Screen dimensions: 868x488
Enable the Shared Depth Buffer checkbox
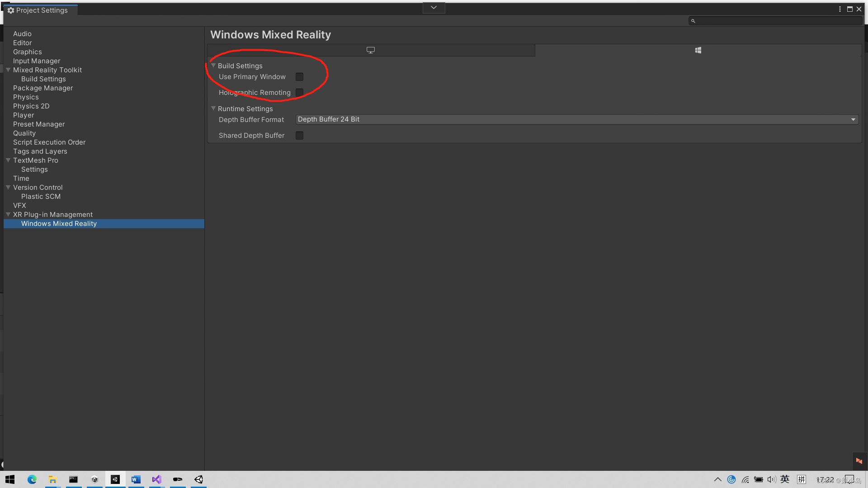click(x=299, y=136)
